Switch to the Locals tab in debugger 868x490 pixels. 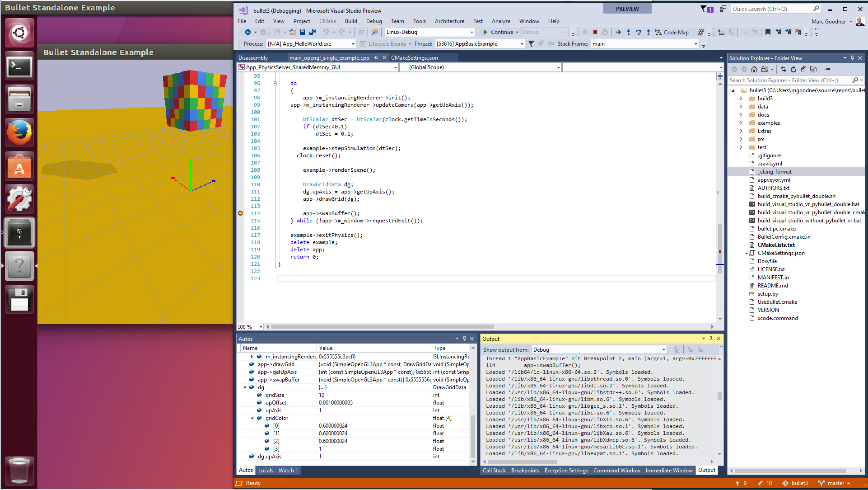tap(264, 470)
